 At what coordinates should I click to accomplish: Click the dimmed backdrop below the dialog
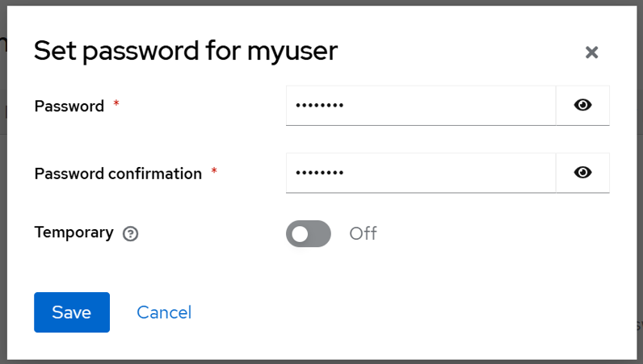[323, 362]
